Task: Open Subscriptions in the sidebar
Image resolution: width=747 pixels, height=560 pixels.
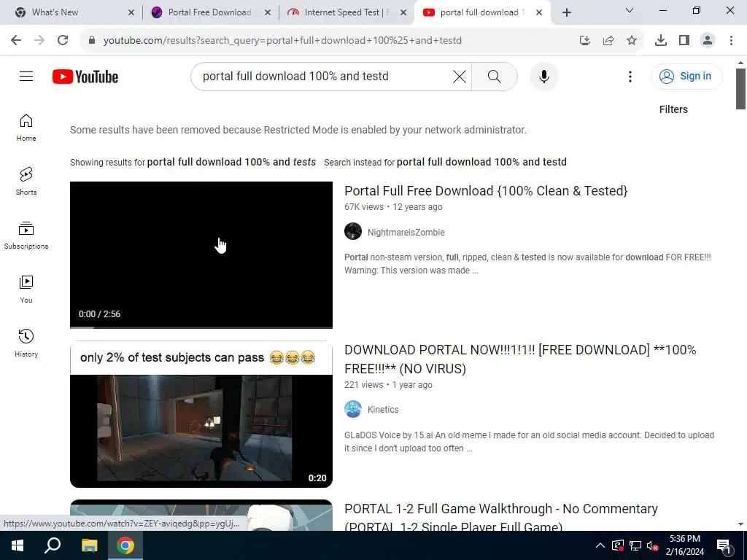Action: pos(26,236)
